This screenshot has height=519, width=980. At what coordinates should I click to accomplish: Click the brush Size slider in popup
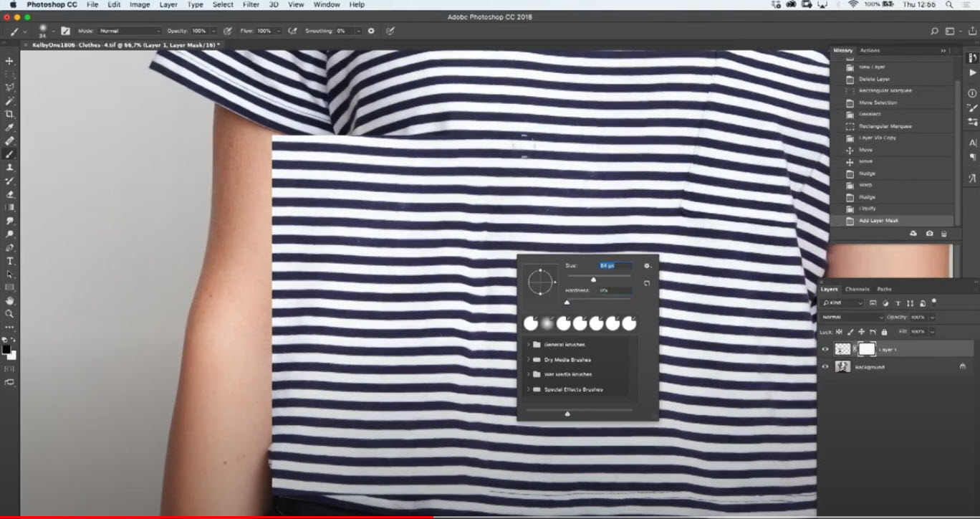coord(599,277)
